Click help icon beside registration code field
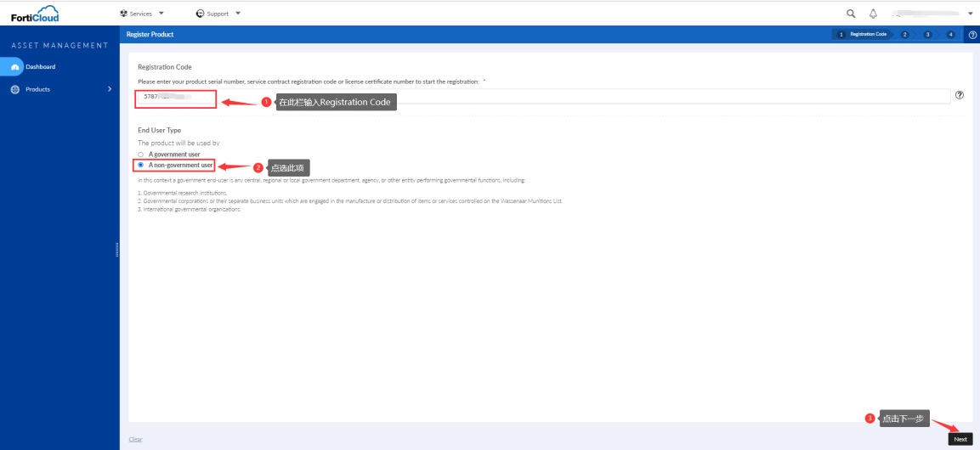This screenshot has width=980, height=450. click(960, 95)
